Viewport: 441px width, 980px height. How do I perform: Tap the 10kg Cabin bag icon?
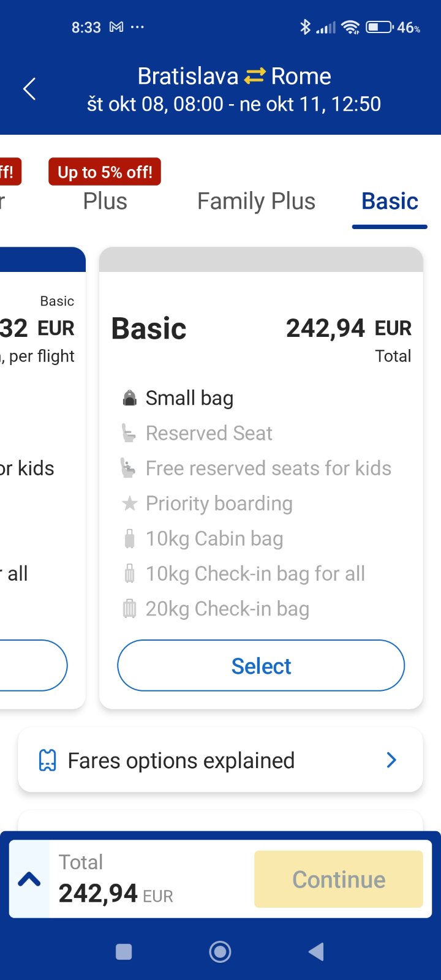click(129, 539)
